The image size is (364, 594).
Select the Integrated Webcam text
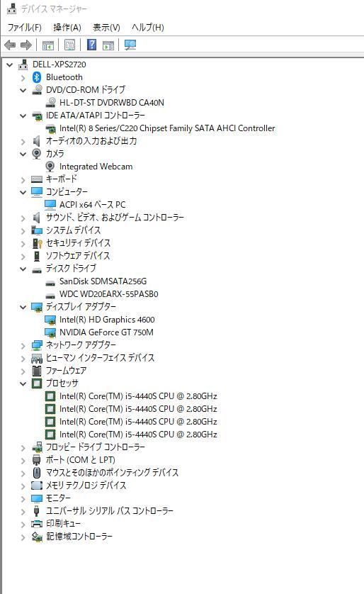click(96, 167)
